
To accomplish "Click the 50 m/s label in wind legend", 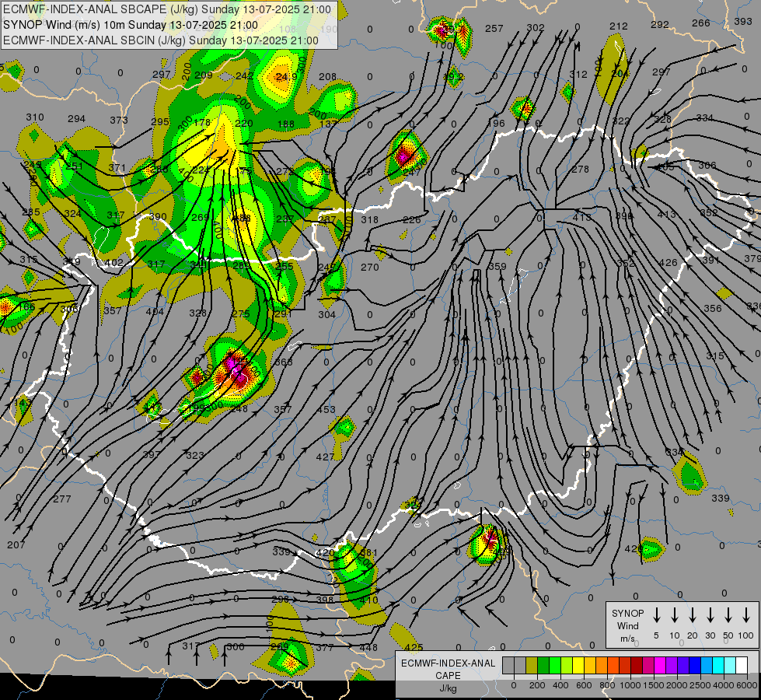I will tap(728, 635).
